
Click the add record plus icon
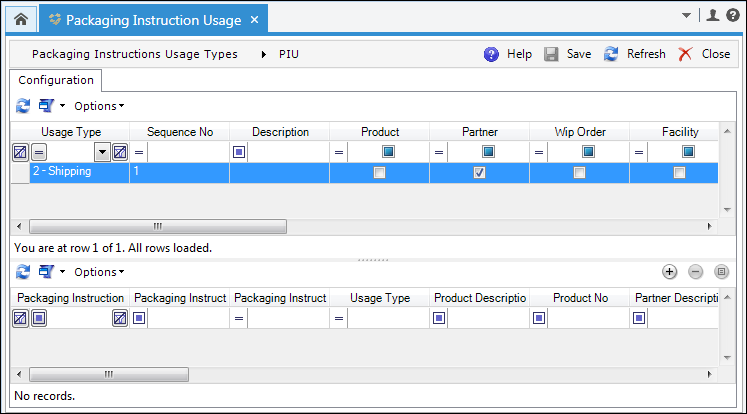pos(670,271)
